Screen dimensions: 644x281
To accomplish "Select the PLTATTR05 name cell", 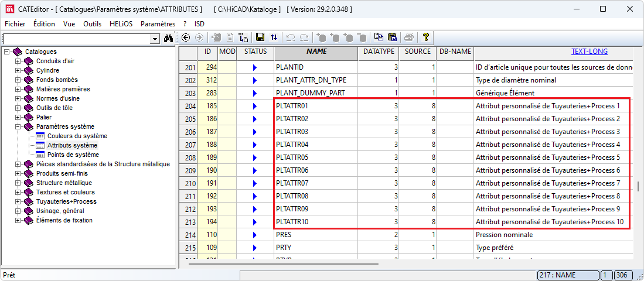I will (x=315, y=157).
